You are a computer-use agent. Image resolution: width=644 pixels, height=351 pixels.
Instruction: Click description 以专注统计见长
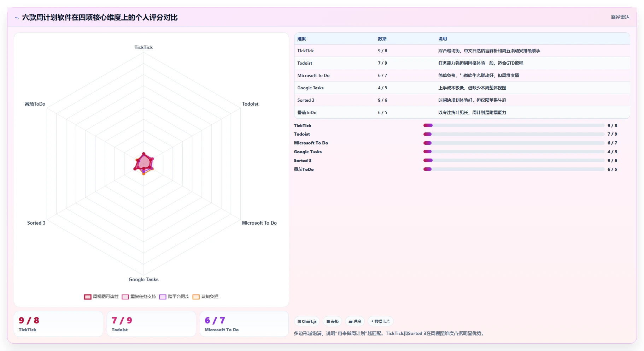pyautogui.click(x=472, y=113)
